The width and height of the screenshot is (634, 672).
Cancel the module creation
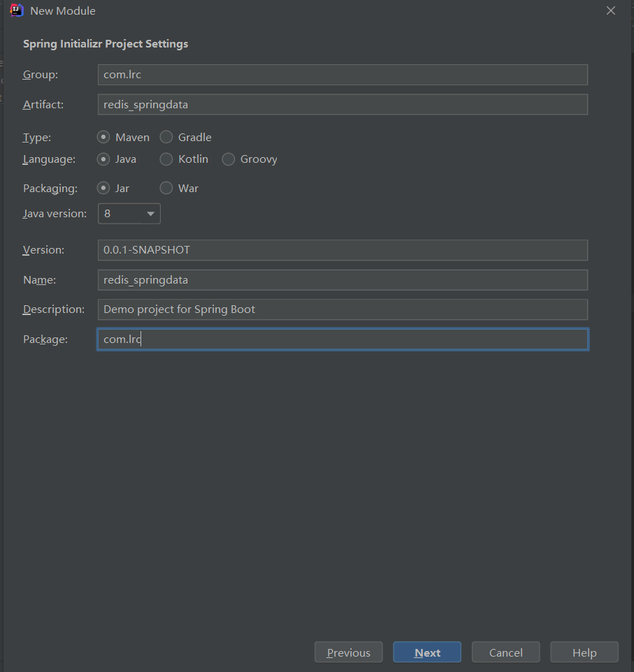(x=506, y=652)
